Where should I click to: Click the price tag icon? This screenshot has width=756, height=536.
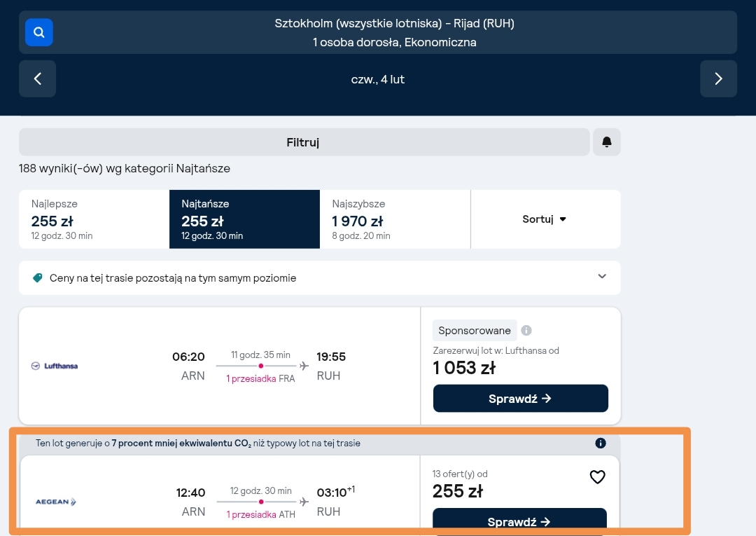point(37,278)
